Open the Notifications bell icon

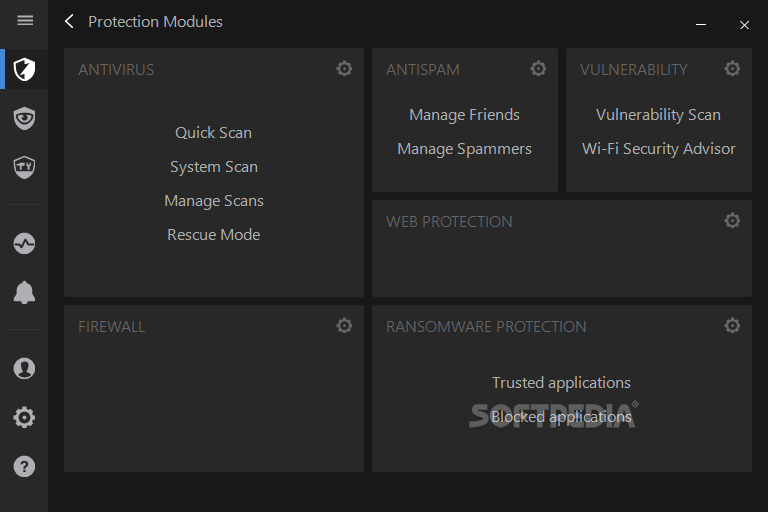[x=24, y=293]
